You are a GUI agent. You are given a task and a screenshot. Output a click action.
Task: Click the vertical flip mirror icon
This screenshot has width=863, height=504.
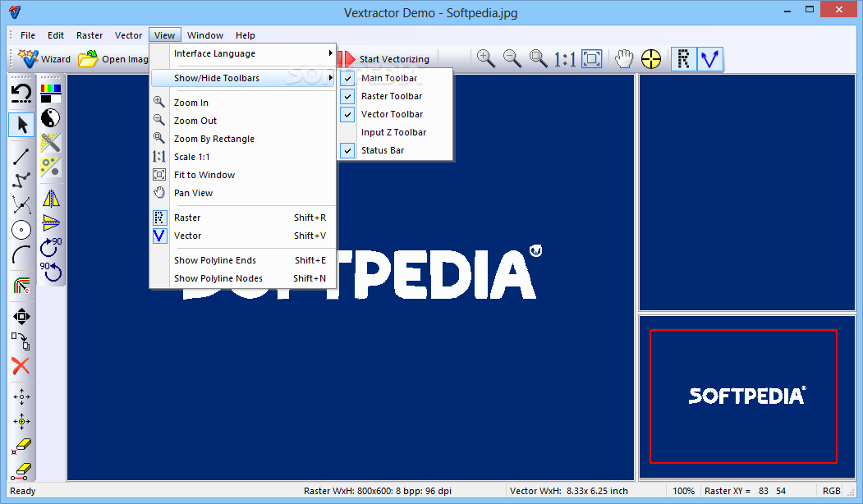tap(51, 222)
